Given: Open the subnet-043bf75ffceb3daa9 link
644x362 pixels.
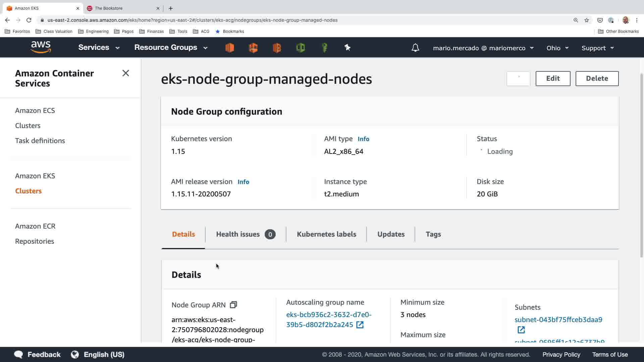Looking at the screenshot, I should 558,319.
